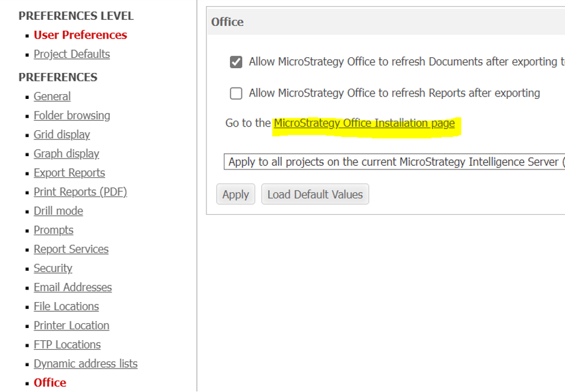Open MicroStrategy Office Installation page link
Image resolution: width=565 pixels, height=392 pixels.
tap(364, 124)
